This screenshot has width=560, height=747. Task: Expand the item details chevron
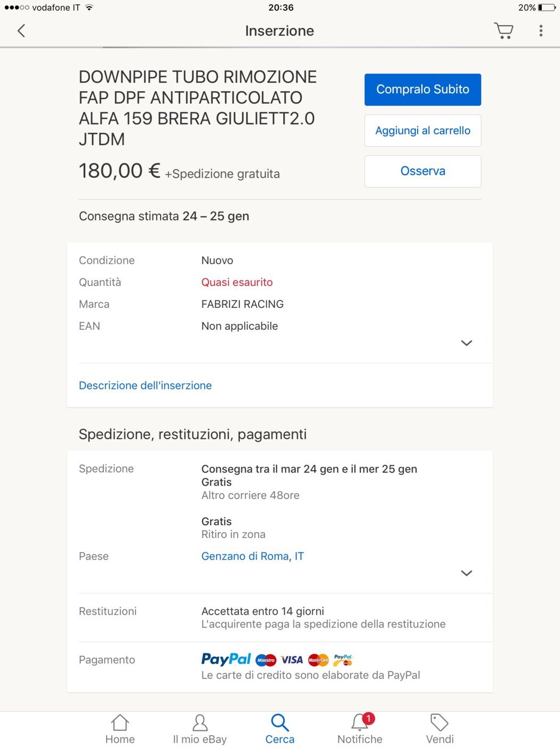click(x=467, y=343)
